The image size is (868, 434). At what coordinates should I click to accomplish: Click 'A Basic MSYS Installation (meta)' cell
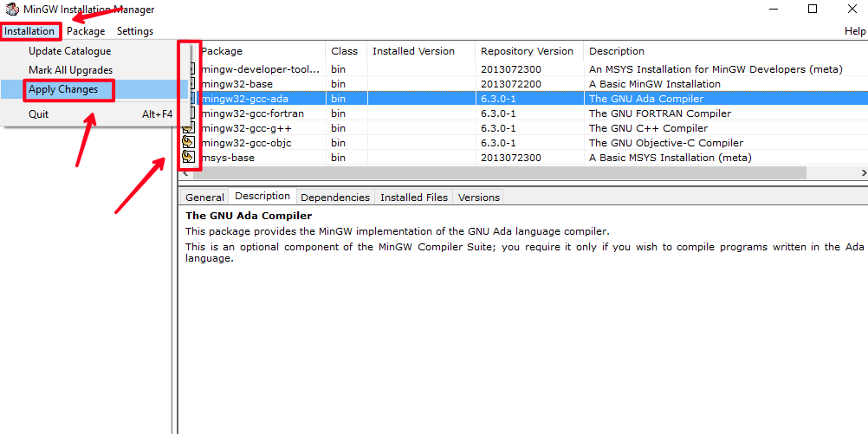[670, 157]
